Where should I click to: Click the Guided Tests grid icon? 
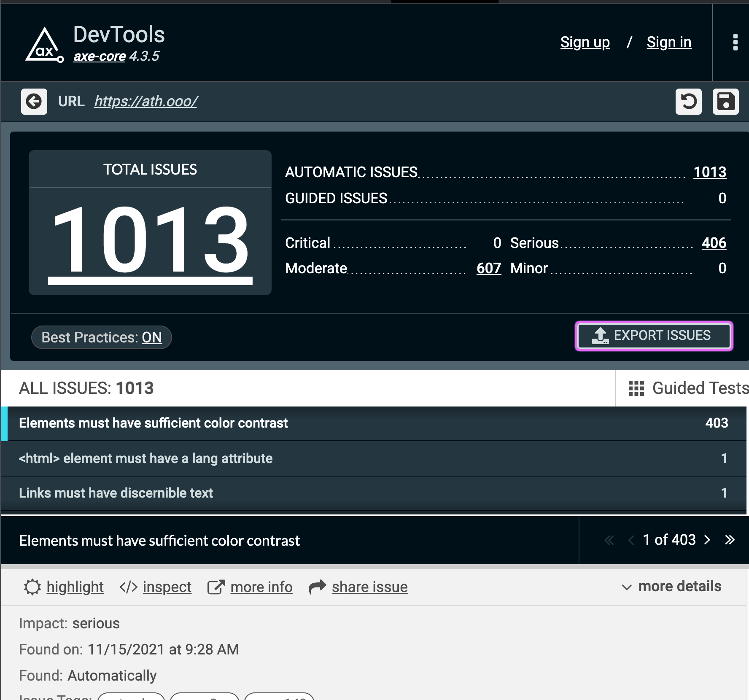[x=636, y=388]
